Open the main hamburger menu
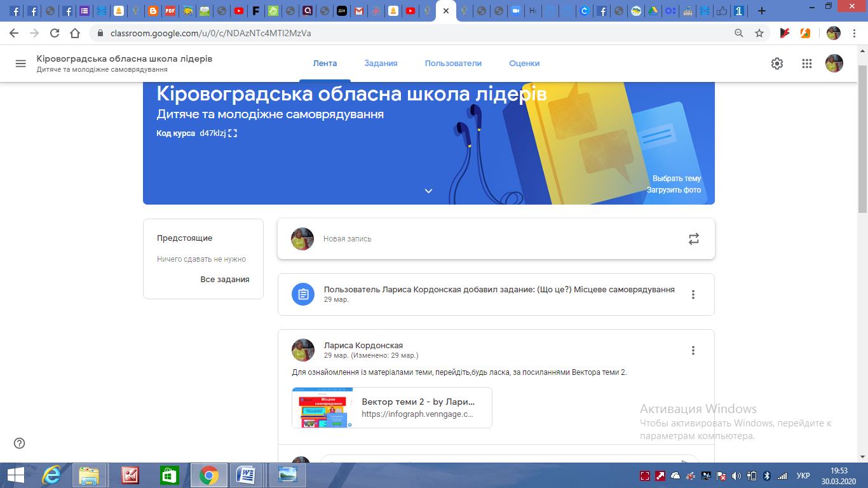This screenshot has height=488, width=868. [x=20, y=64]
